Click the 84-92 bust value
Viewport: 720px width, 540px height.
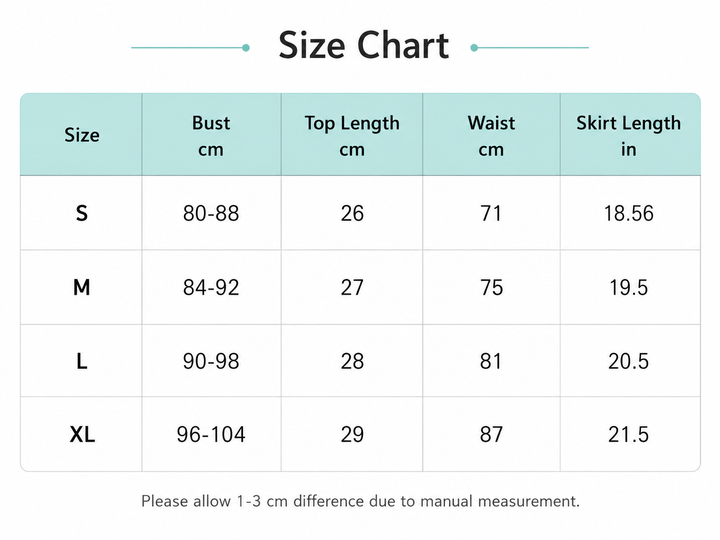click(211, 287)
